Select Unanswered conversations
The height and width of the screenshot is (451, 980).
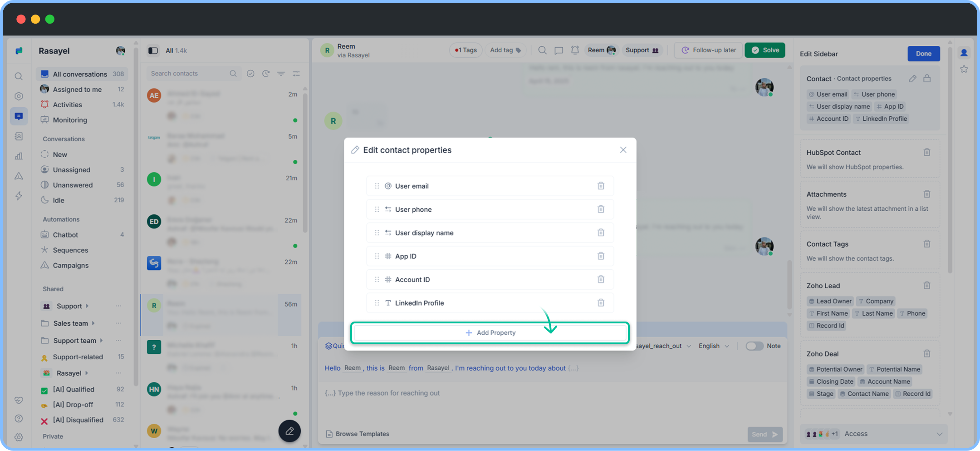[x=82, y=185]
